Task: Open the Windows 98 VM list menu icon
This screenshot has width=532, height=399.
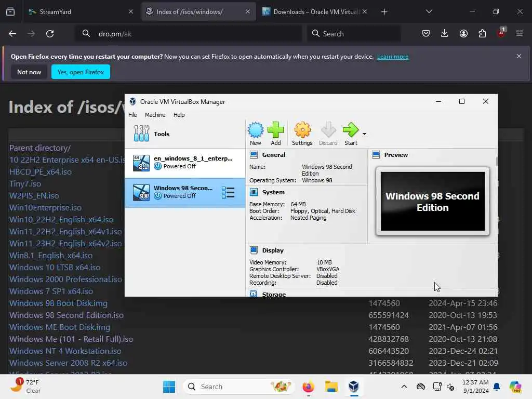Action: point(228,192)
